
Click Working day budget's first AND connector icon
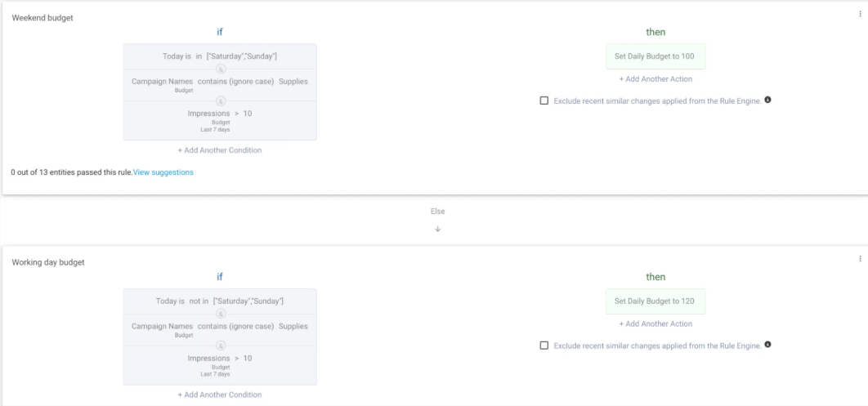pyautogui.click(x=220, y=314)
